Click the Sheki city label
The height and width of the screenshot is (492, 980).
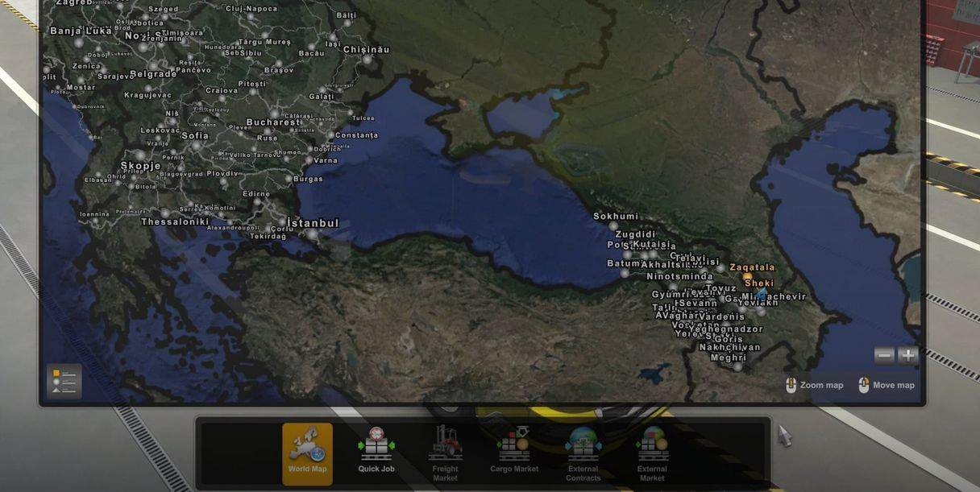pyautogui.click(x=759, y=283)
